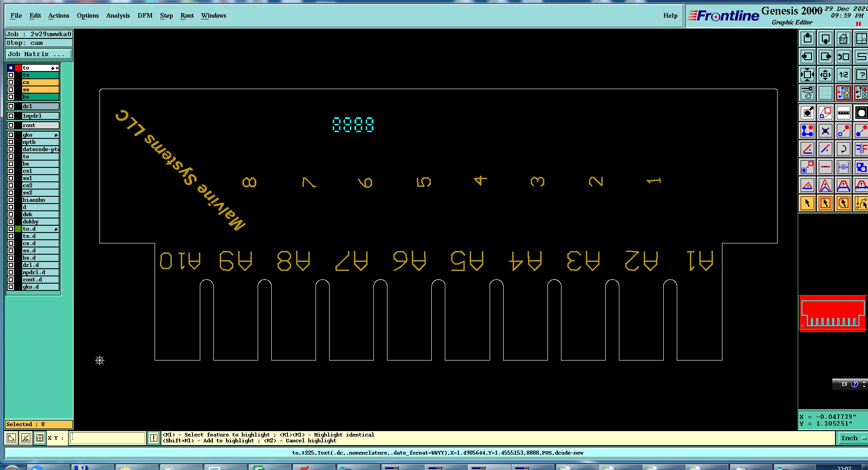Click the green color swatch of layer to.d

18,229
